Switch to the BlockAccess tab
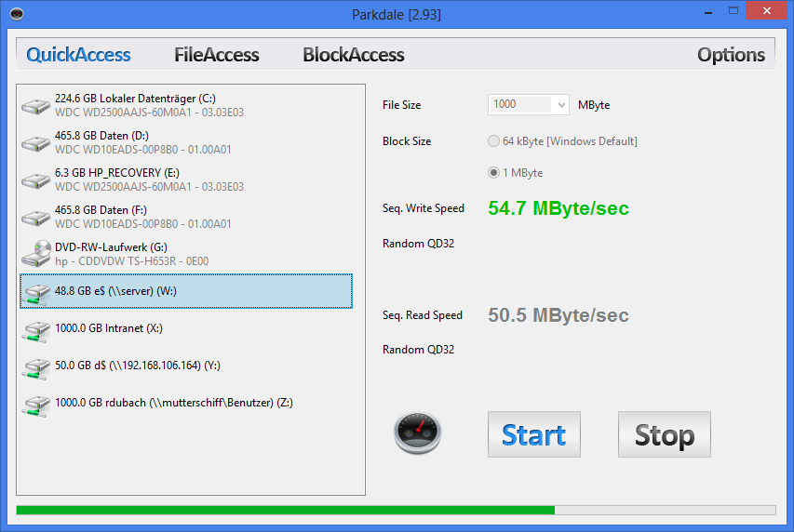794x532 pixels. pos(354,55)
